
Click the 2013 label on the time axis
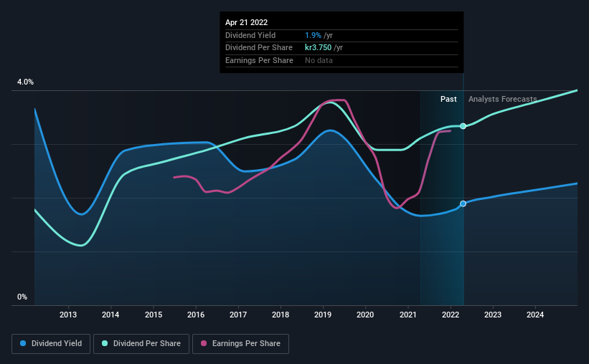pos(68,315)
